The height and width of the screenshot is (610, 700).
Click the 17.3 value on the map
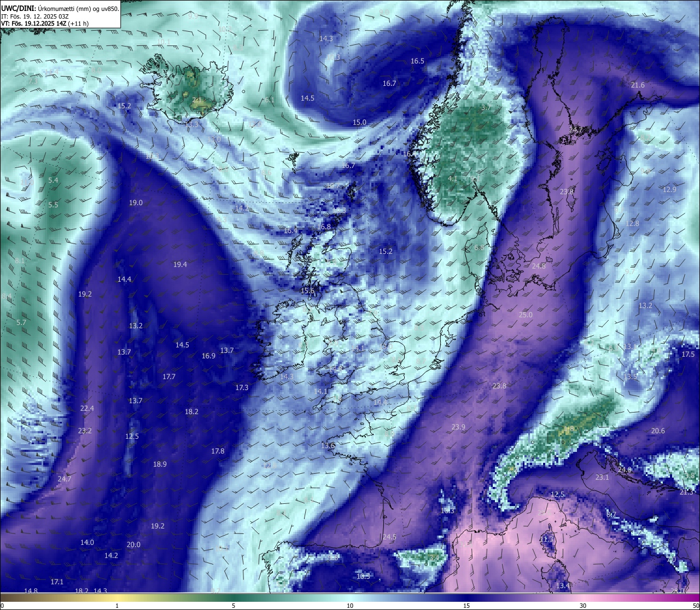tap(242, 388)
